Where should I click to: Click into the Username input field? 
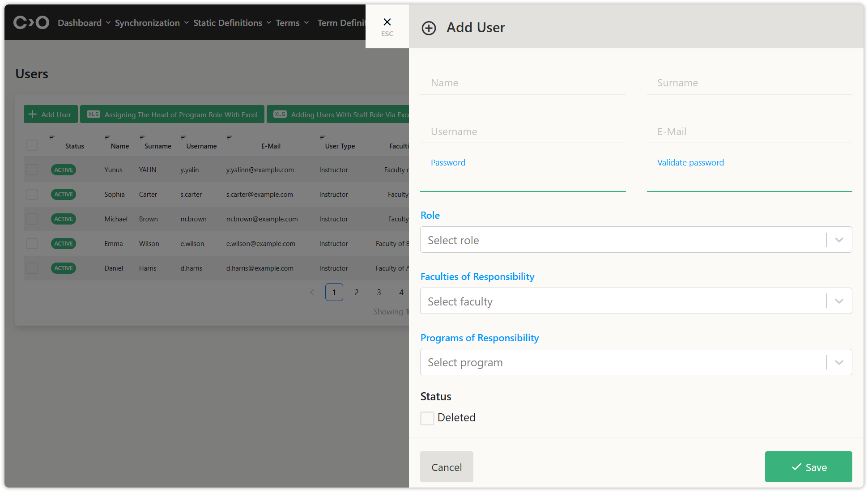(x=523, y=132)
